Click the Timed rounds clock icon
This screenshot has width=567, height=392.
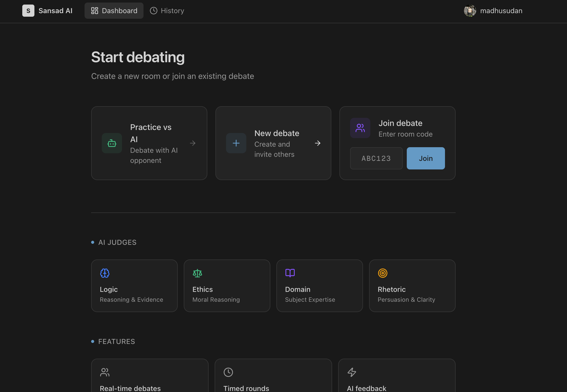click(x=228, y=372)
